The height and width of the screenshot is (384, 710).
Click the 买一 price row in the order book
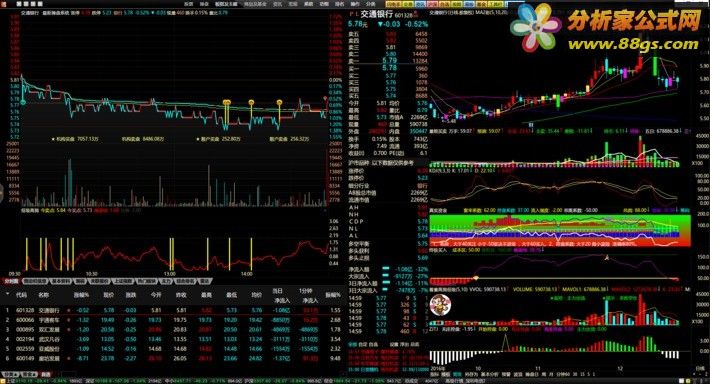(388, 68)
